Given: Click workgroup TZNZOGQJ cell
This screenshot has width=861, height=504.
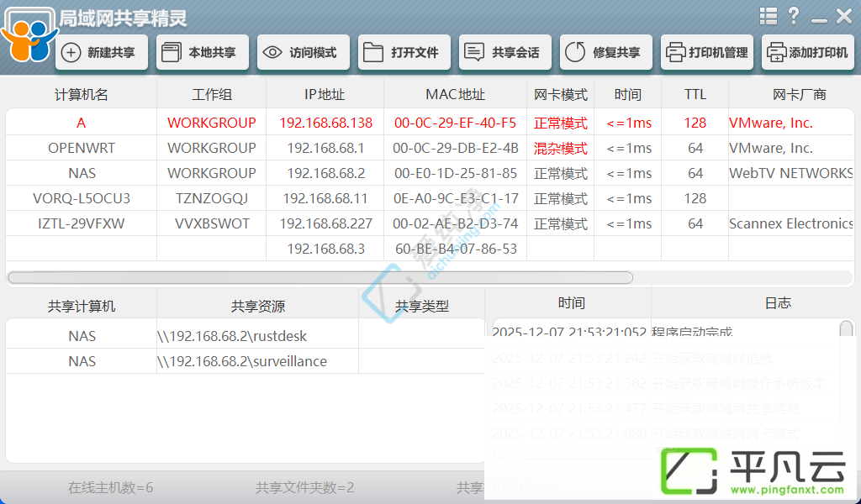Looking at the screenshot, I should (211, 198).
